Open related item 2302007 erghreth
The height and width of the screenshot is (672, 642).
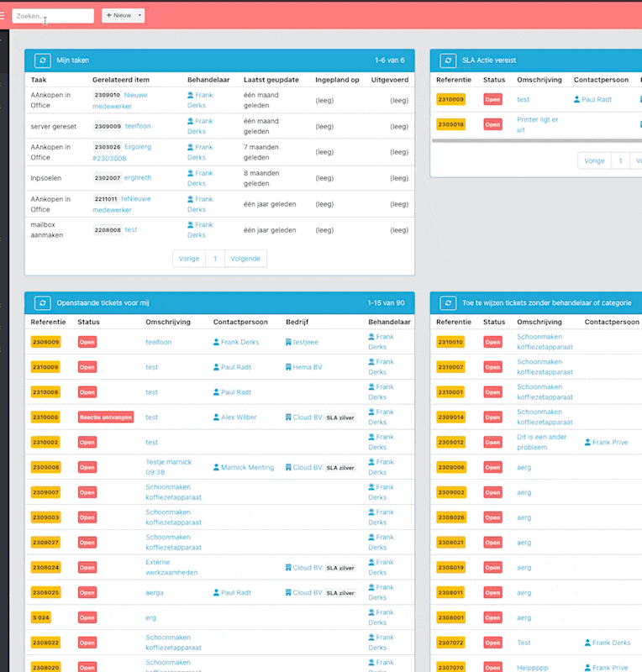(138, 177)
